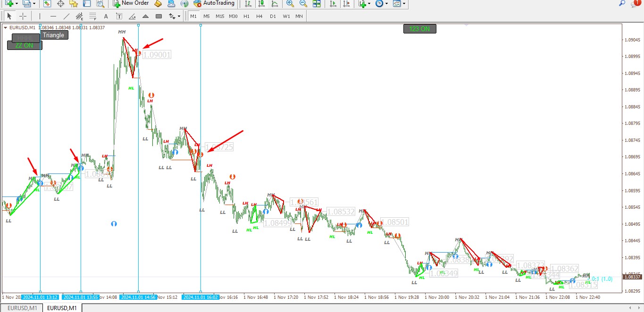Open the Navigator folder-star icon
Screen dimensions: 644x312
74,4
